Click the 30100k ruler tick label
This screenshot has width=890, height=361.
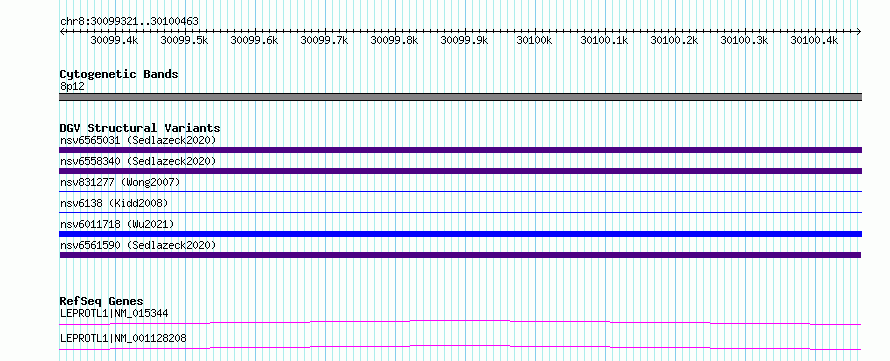[x=534, y=40]
